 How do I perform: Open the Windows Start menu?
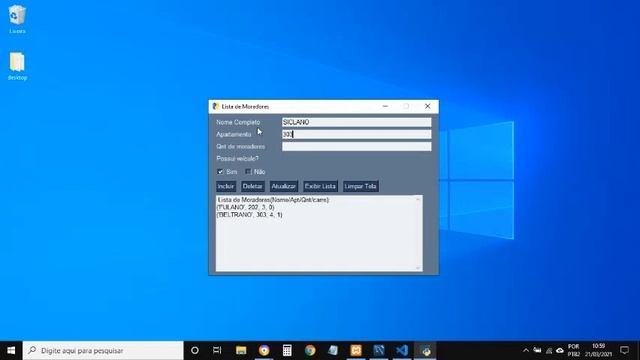coord(11,350)
